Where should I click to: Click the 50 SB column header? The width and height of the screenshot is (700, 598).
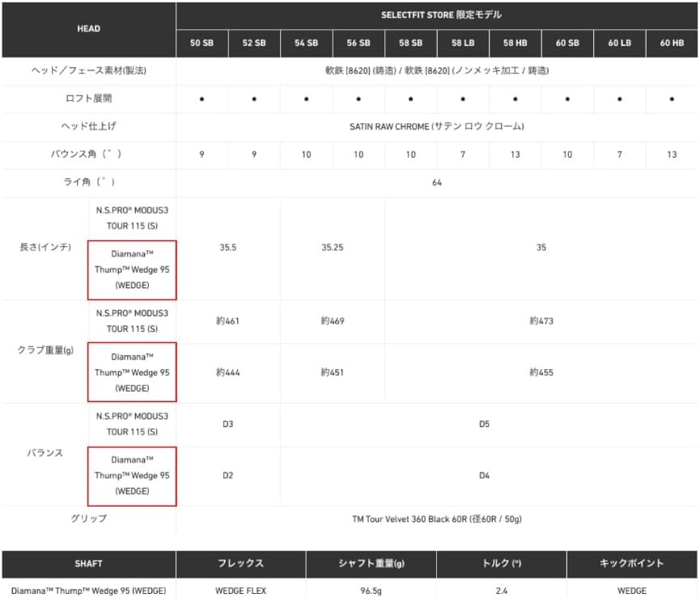coord(202,43)
